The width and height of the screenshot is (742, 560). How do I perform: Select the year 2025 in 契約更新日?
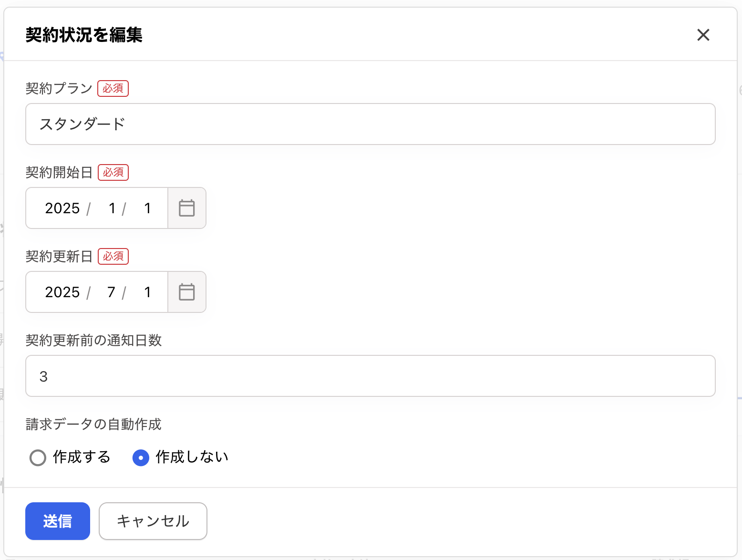(x=62, y=292)
